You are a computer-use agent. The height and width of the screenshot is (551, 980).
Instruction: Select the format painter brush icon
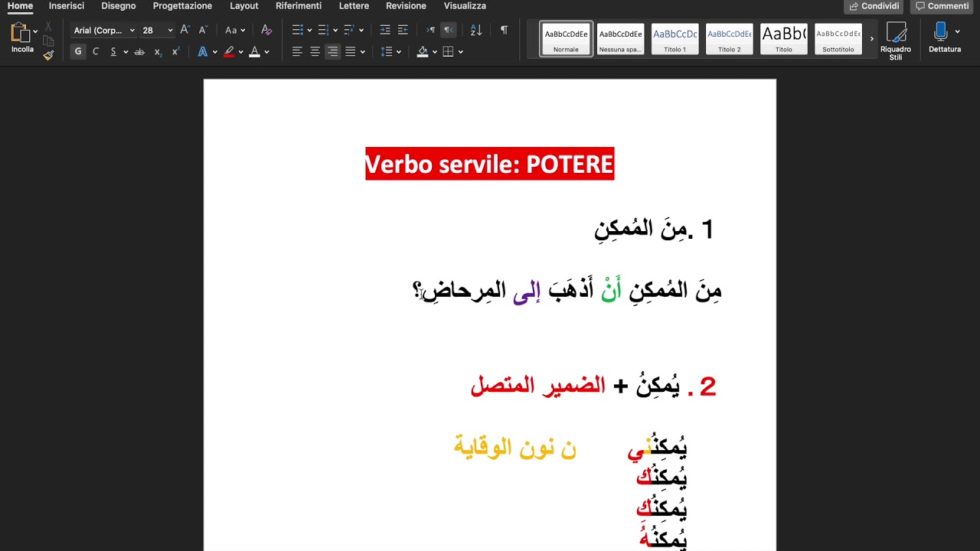tap(48, 55)
